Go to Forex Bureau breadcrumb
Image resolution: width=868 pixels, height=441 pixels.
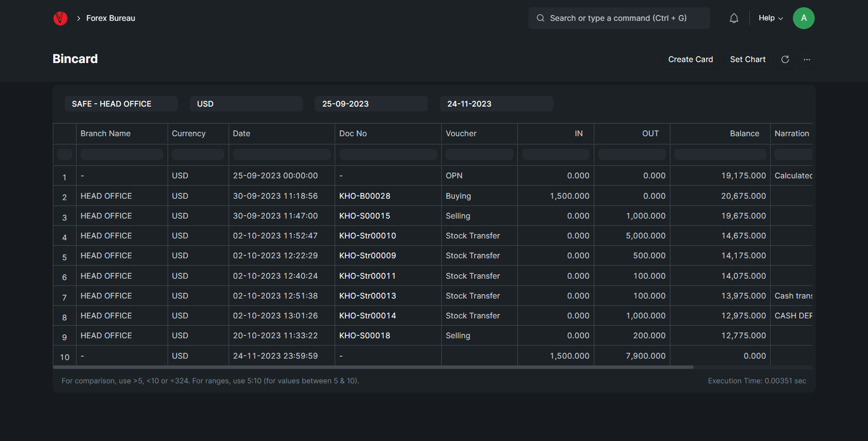110,18
